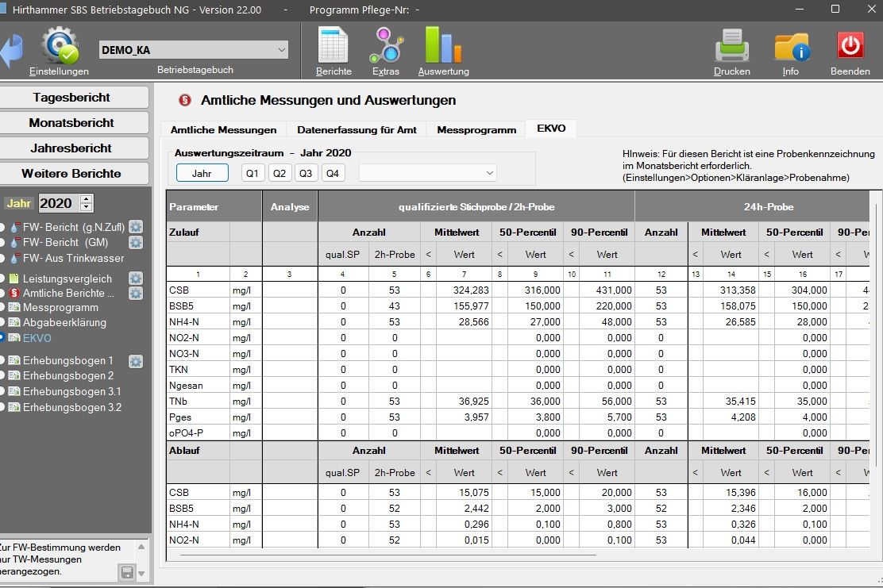Switch to the Amtliche Messungen tab

pos(223,129)
